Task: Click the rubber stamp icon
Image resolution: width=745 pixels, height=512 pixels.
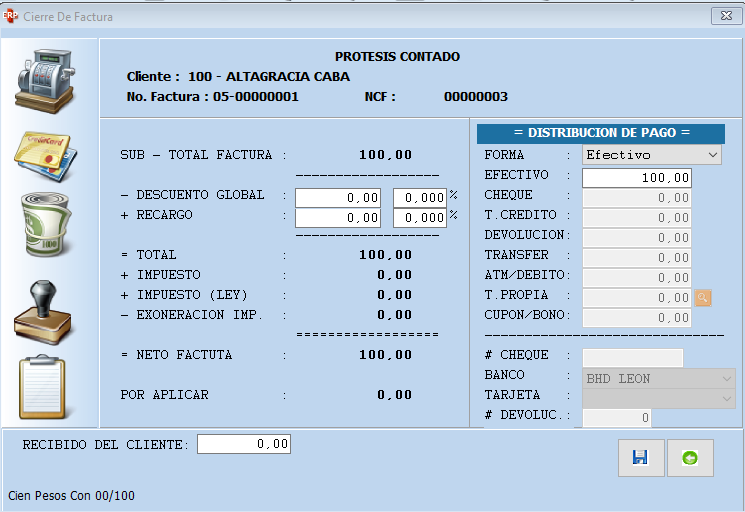Action: (45, 312)
